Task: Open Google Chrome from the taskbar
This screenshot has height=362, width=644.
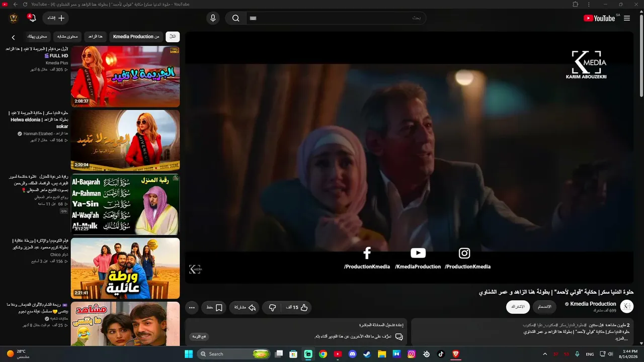Action: tap(323, 354)
